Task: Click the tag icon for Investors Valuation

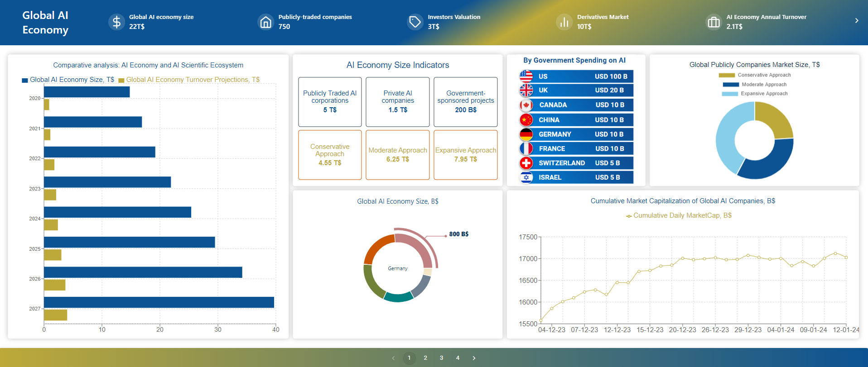Action: tap(415, 22)
